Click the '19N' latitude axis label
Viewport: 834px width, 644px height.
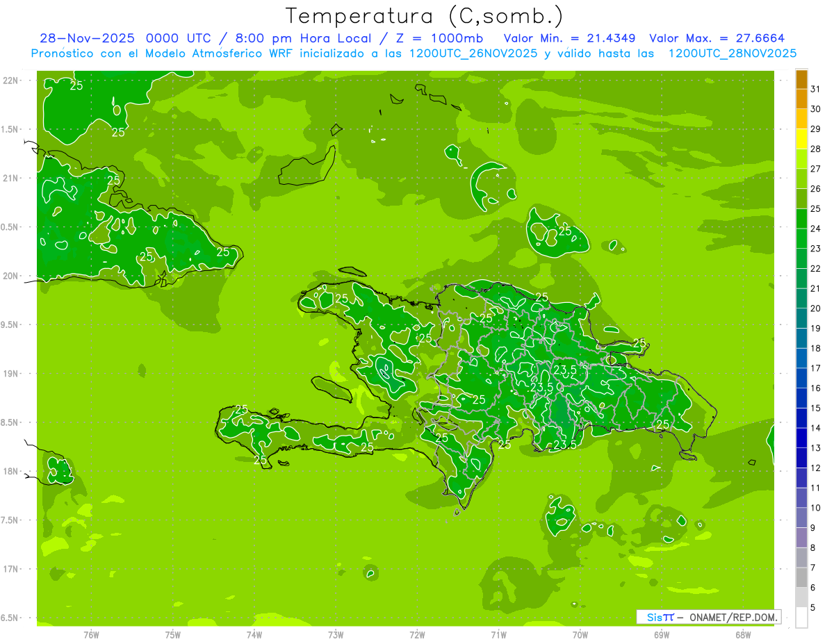[x=10, y=373]
